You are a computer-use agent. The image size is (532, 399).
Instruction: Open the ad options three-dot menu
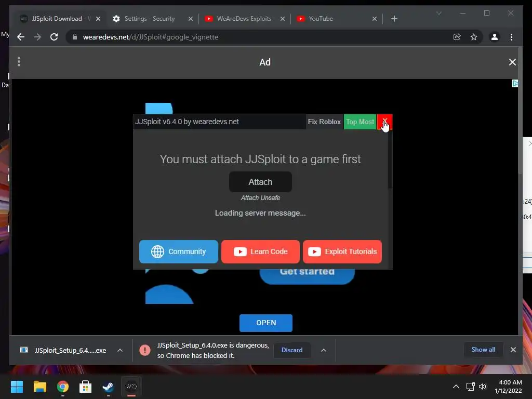click(x=19, y=61)
